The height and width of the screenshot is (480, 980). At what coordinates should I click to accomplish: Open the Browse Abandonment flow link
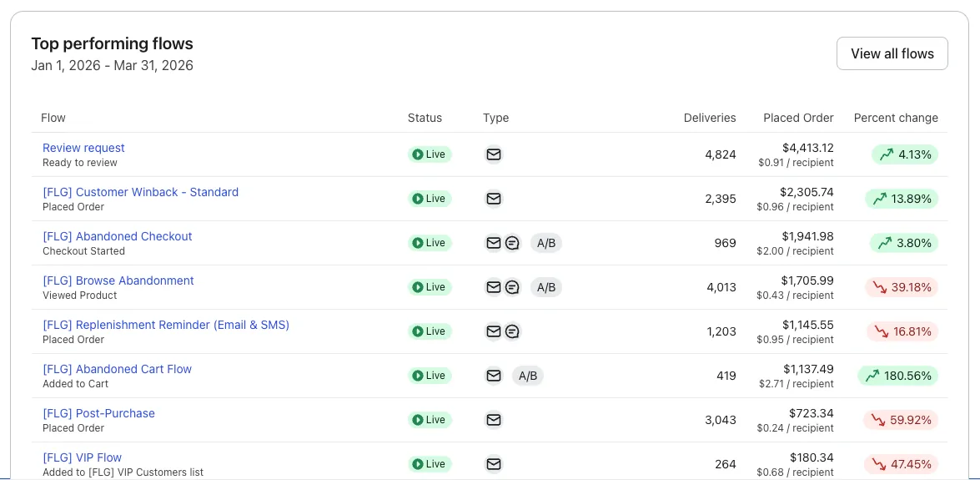(118, 281)
